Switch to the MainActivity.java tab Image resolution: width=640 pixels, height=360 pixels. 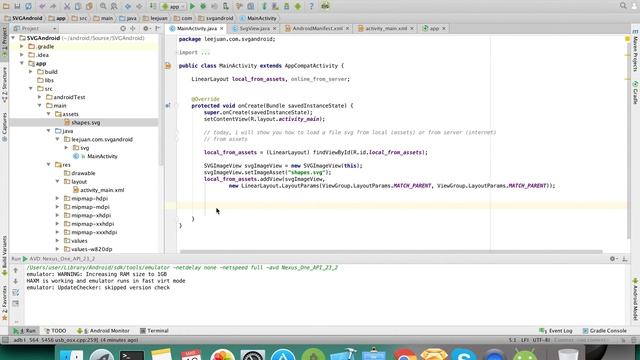pyautogui.click(x=196, y=29)
